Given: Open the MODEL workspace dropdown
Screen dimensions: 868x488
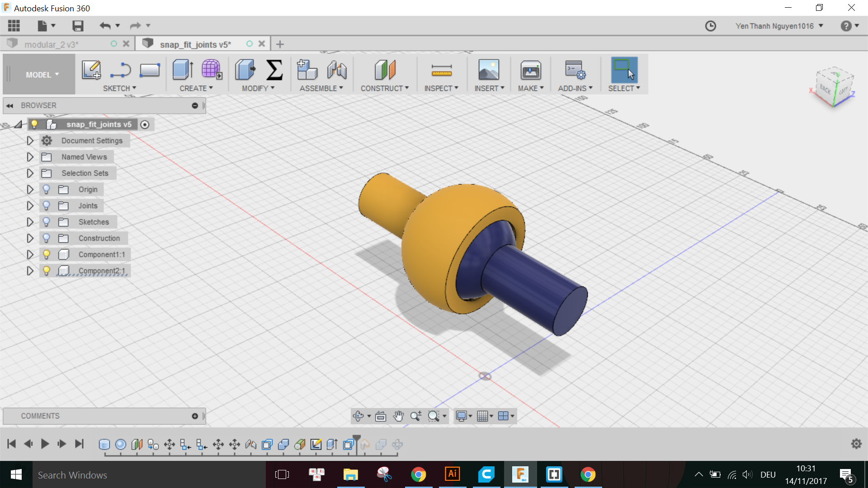Looking at the screenshot, I should point(42,75).
